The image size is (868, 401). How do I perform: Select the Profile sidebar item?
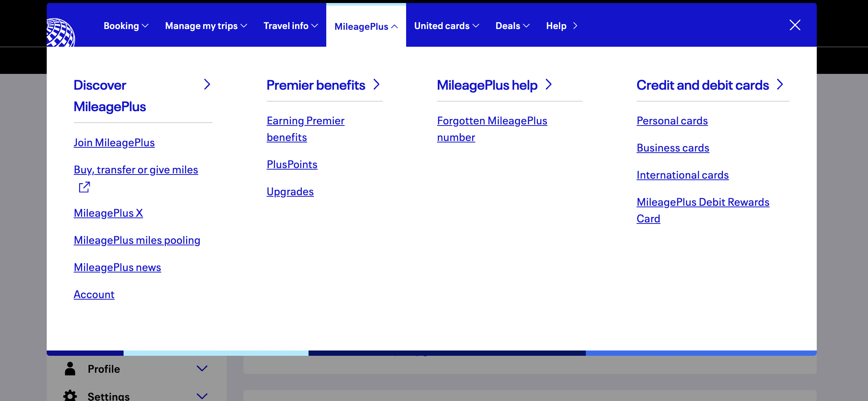coord(136,369)
